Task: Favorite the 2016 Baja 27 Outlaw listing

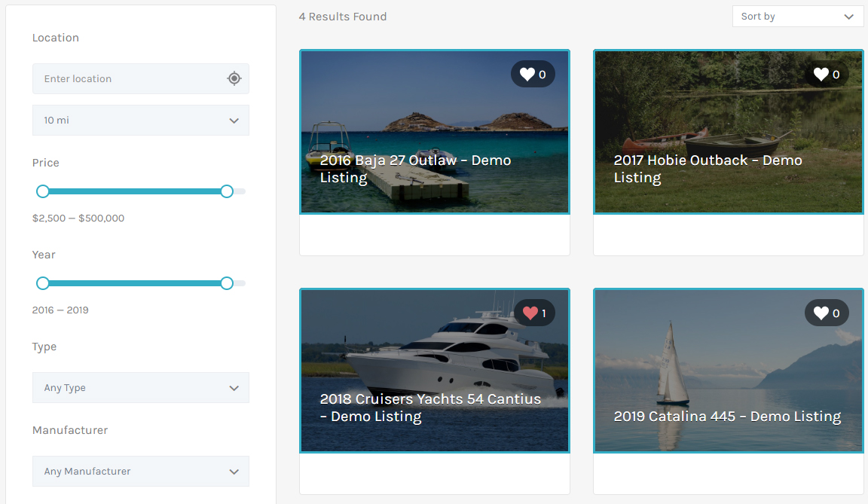Action: tap(527, 74)
